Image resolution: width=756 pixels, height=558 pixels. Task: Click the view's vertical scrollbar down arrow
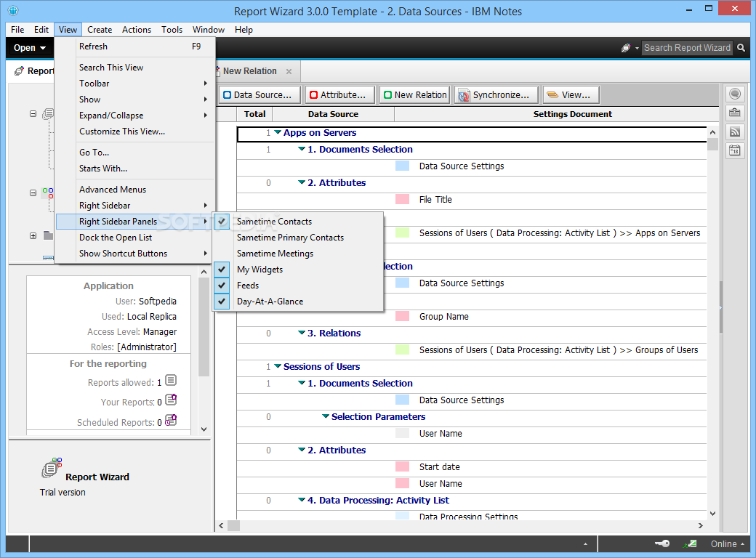[712, 514]
